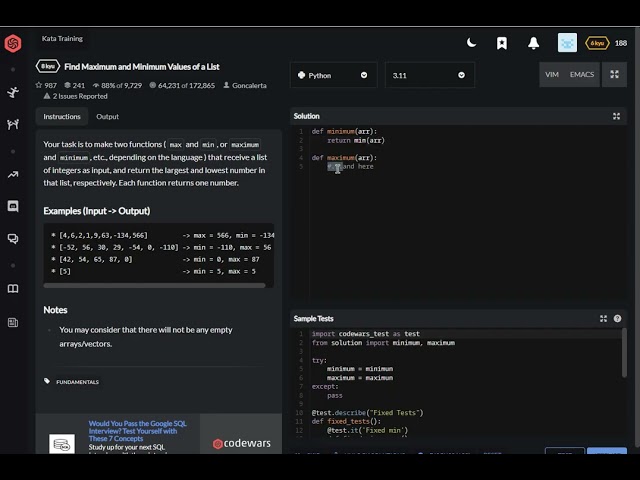Click the 64,231 of 172,865 completions stat
640x480 pixels.
coord(182,85)
